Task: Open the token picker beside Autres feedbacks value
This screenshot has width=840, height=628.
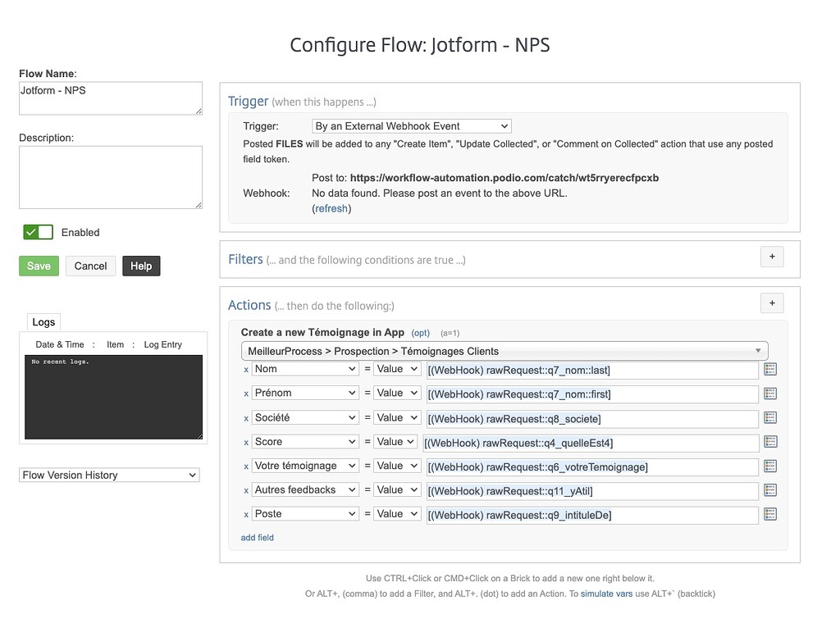Action: (x=769, y=489)
